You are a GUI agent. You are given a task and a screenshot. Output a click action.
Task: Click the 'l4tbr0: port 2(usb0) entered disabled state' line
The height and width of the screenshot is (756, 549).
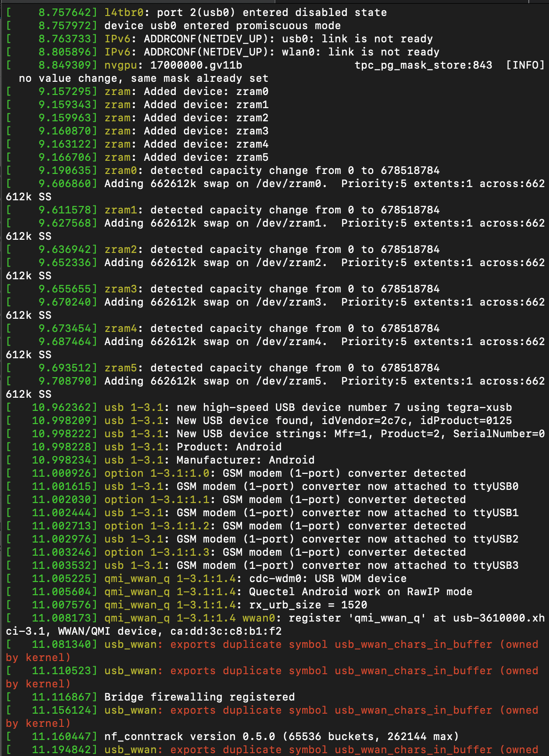(196, 12)
